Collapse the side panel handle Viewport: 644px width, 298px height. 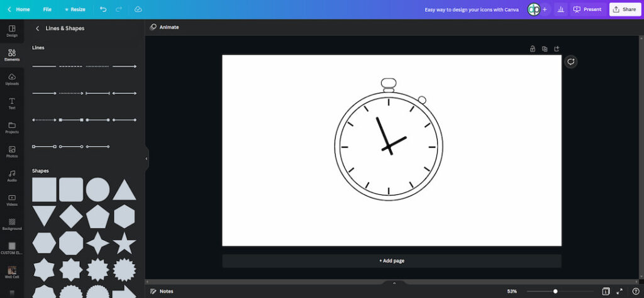click(x=146, y=158)
